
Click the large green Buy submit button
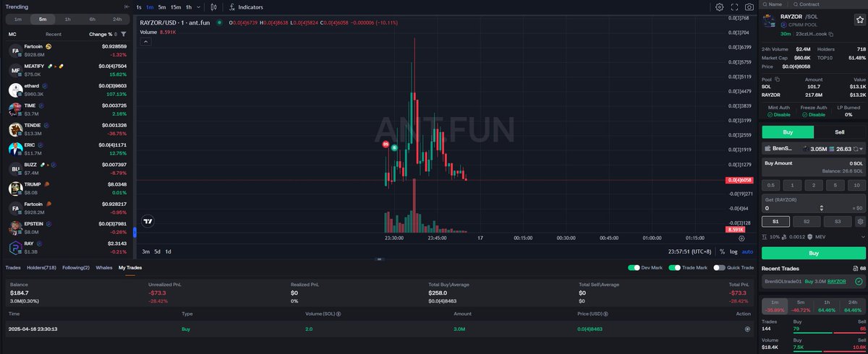814,254
